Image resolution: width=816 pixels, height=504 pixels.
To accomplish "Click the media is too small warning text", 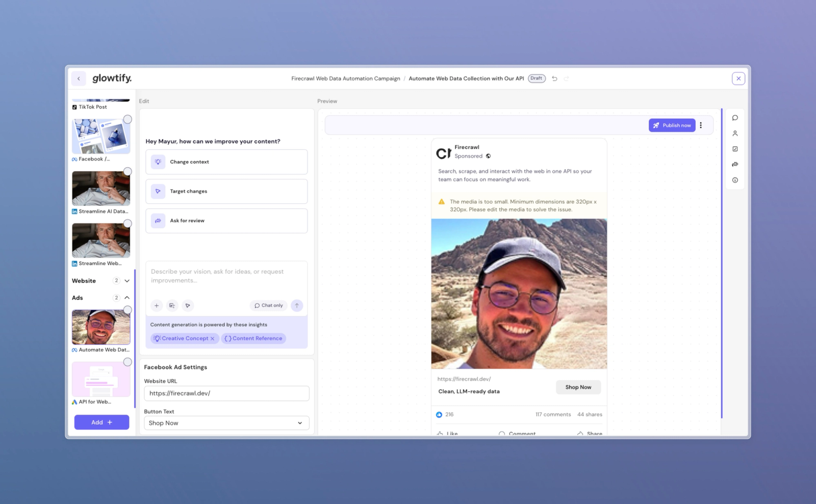I will 523,205.
